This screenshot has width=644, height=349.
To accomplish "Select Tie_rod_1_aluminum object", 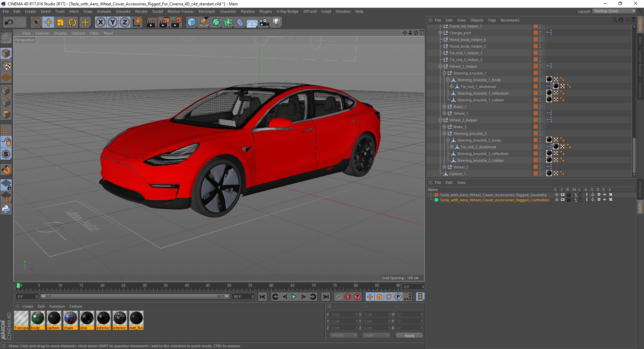I will tap(478, 87).
